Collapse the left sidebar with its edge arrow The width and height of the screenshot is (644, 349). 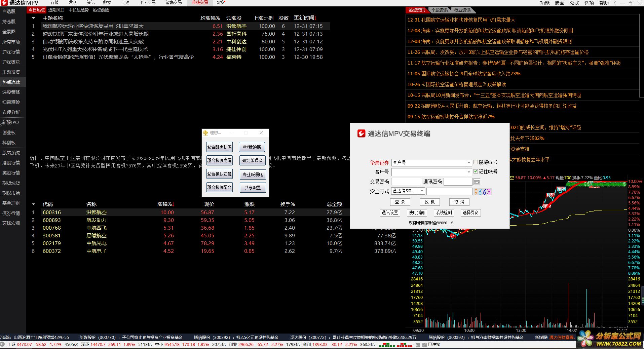coord(1,125)
